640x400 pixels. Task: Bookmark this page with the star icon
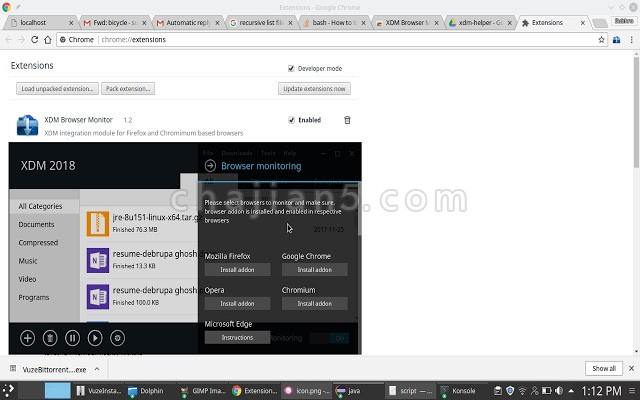point(601,40)
